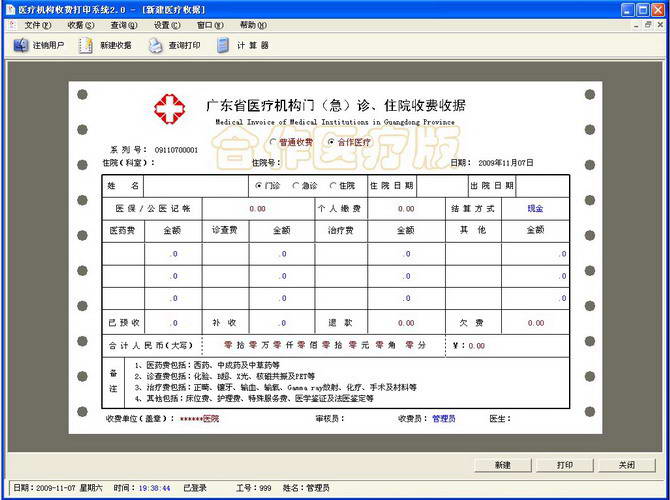The image size is (670, 500).
Task: Minimize the inner document window
Action: coord(636,25)
